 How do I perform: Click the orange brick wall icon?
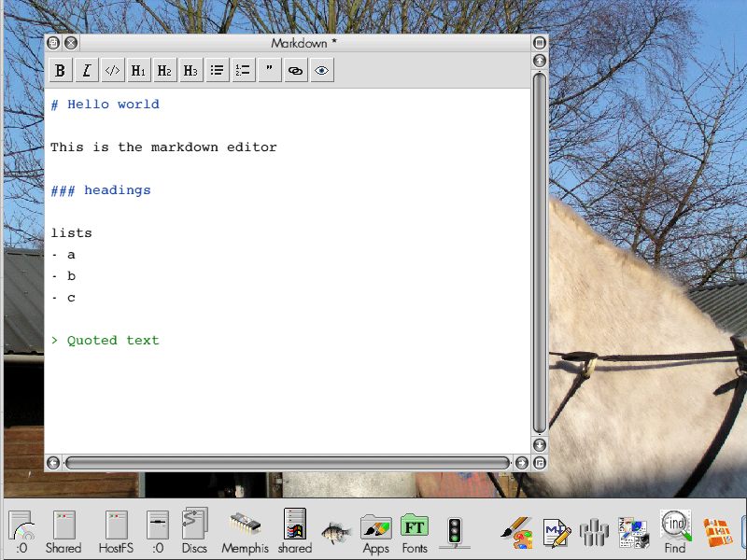717,532
